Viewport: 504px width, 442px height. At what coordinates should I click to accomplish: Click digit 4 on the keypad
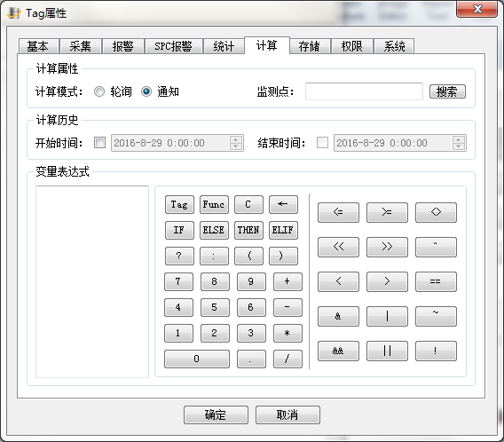(x=178, y=307)
